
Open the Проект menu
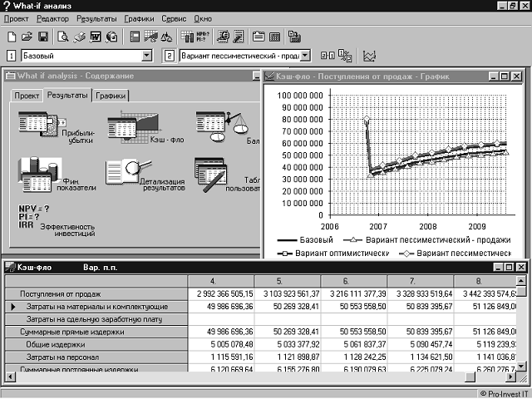point(17,19)
